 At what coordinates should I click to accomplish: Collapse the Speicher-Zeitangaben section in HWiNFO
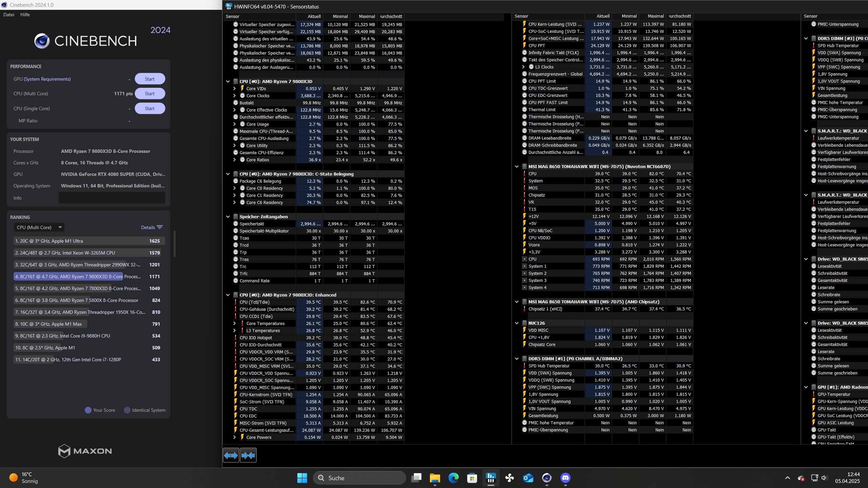click(228, 217)
